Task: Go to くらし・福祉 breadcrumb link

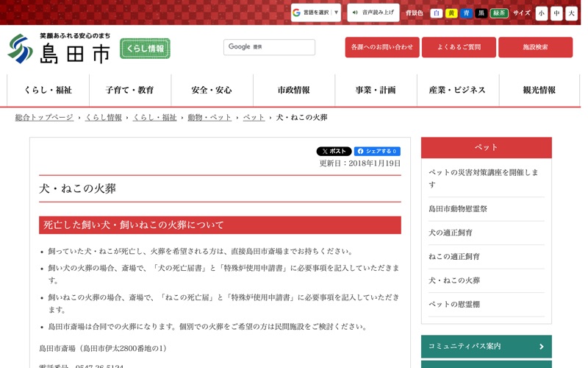Action: (154, 118)
